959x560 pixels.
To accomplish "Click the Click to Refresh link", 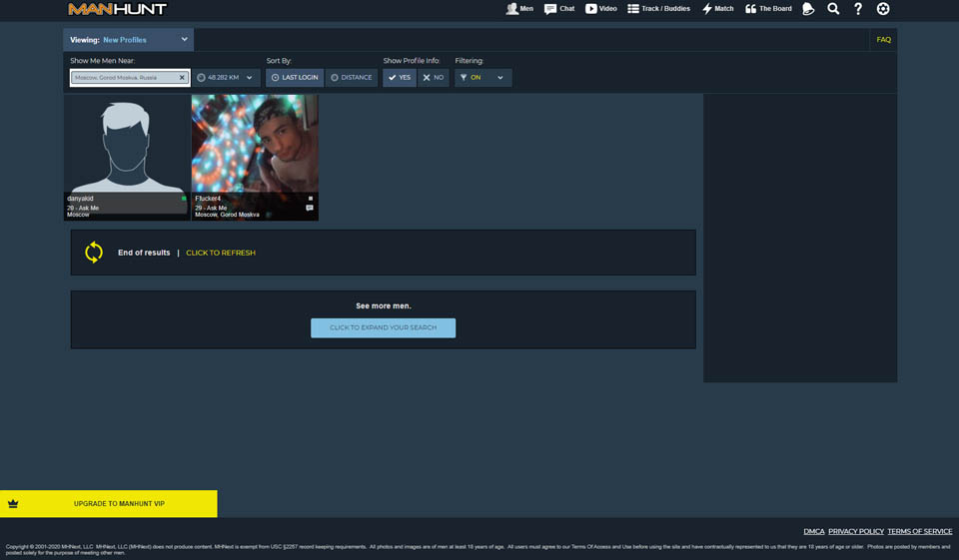I will [221, 253].
